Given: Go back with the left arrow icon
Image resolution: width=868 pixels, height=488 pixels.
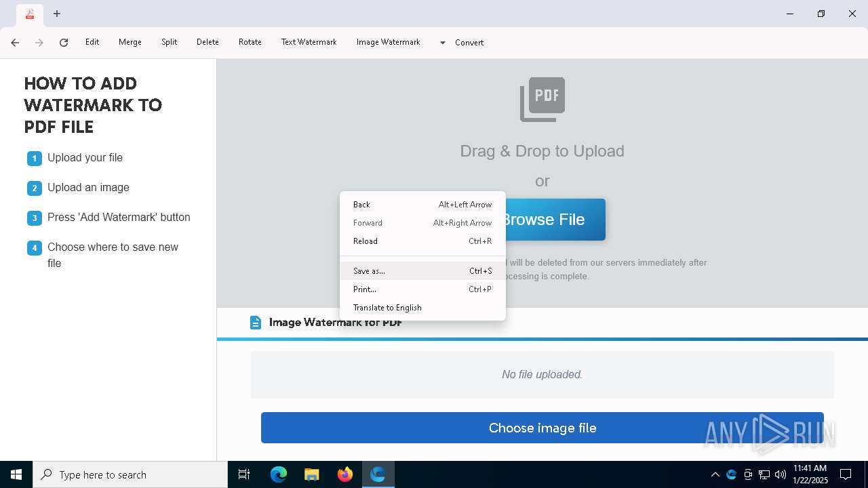Looking at the screenshot, I should (x=15, y=43).
